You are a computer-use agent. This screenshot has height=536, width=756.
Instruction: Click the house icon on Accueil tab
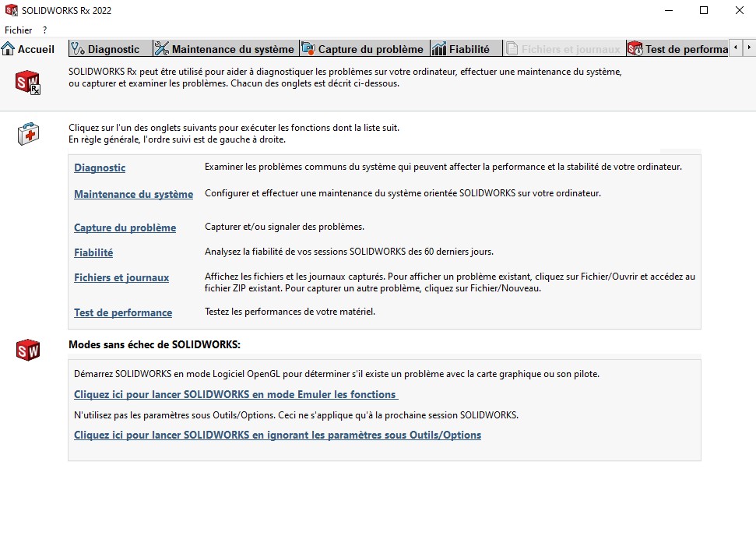[9, 49]
